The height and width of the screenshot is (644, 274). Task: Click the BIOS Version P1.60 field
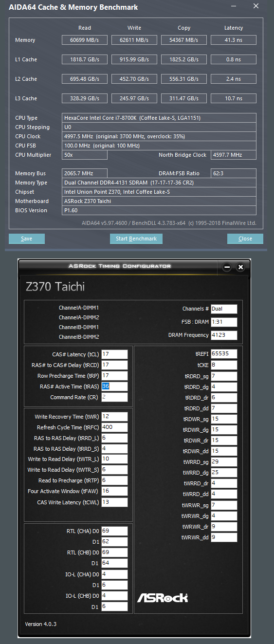tap(159, 210)
